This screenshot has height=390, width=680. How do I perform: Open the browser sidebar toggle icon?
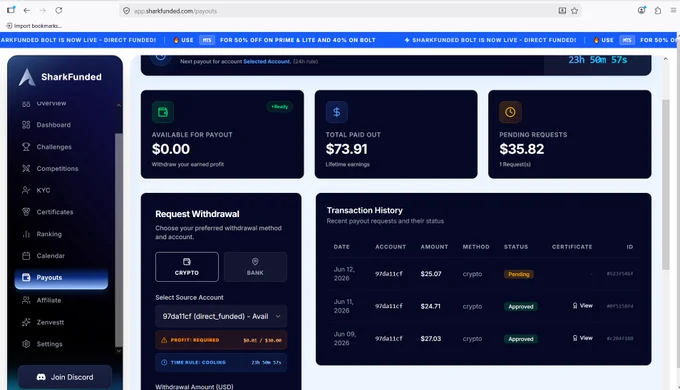(11, 10)
